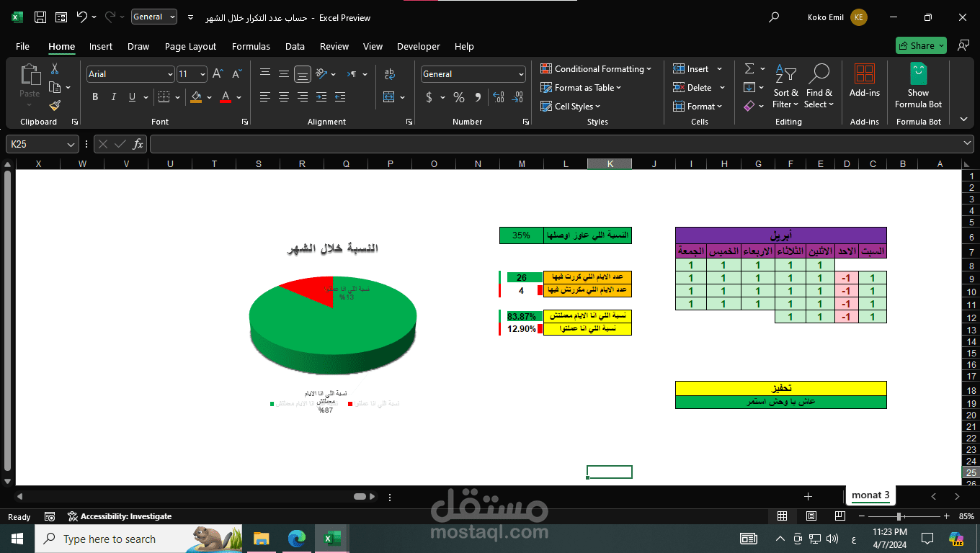Click the Merge & Center icon
Screen dimensions: 980x553
[x=389, y=97]
